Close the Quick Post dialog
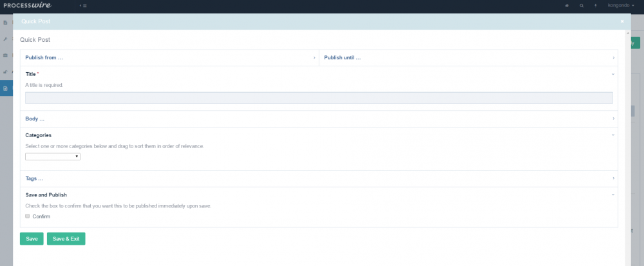The height and width of the screenshot is (266, 644). tap(622, 21)
